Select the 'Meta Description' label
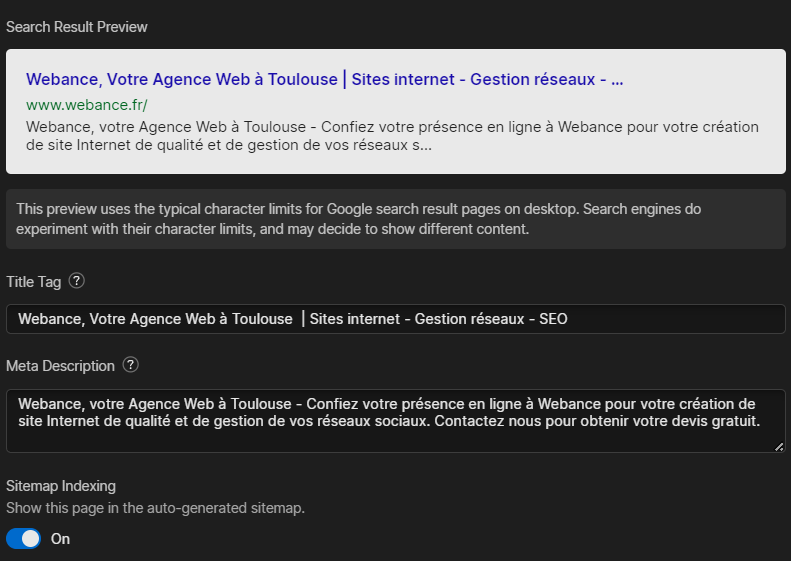 point(61,366)
